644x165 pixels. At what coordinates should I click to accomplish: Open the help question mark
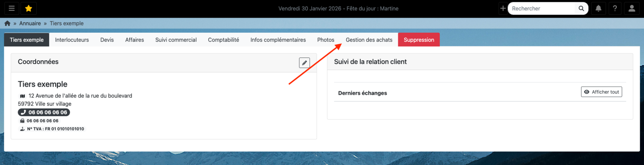point(615,8)
